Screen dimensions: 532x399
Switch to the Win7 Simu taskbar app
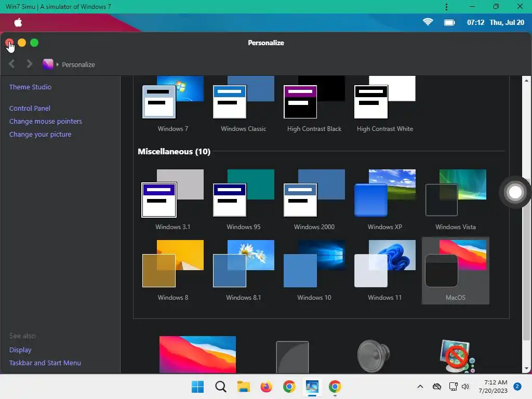coord(312,387)
